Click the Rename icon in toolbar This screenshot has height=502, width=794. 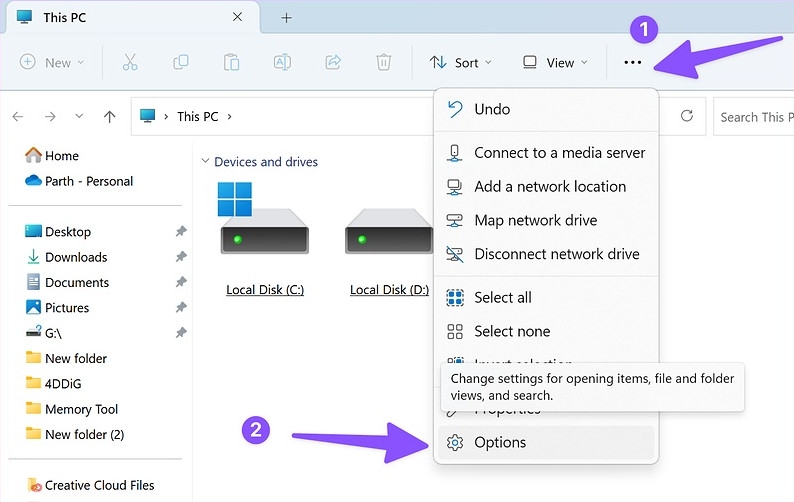(x=282, y=62)
